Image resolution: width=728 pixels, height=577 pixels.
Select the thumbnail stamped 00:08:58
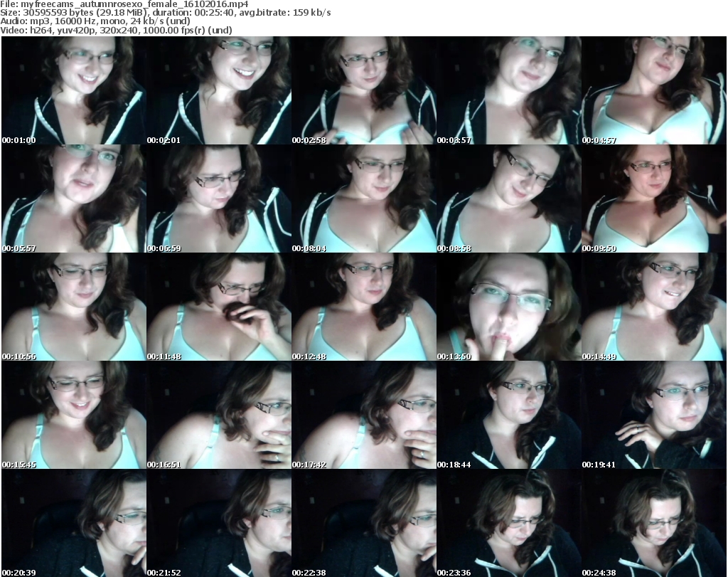coord(509,198)
